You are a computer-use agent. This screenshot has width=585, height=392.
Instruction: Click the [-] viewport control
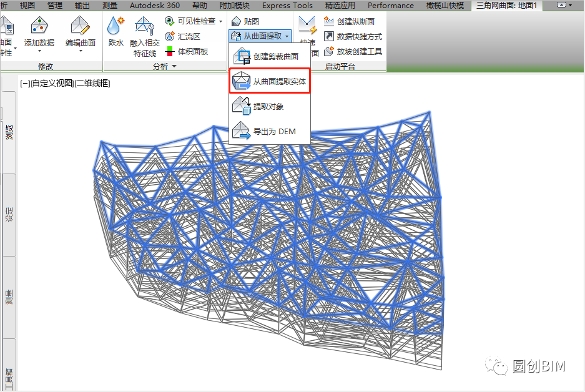25,83
